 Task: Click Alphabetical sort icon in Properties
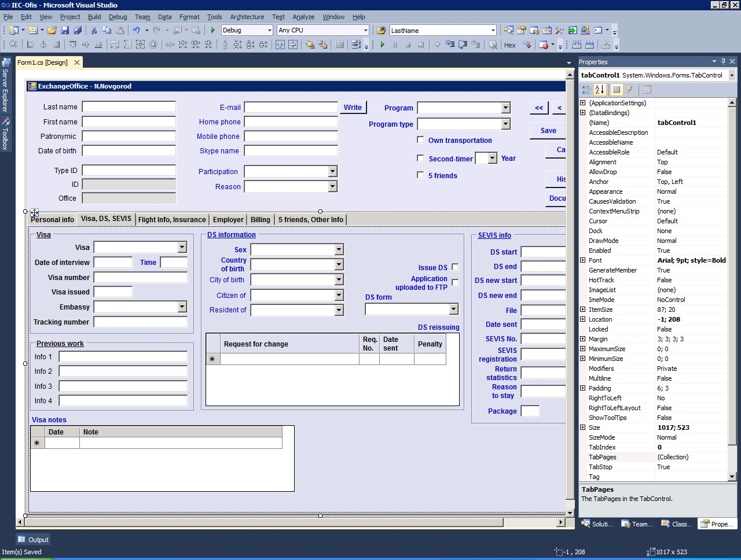coord(600,90)
